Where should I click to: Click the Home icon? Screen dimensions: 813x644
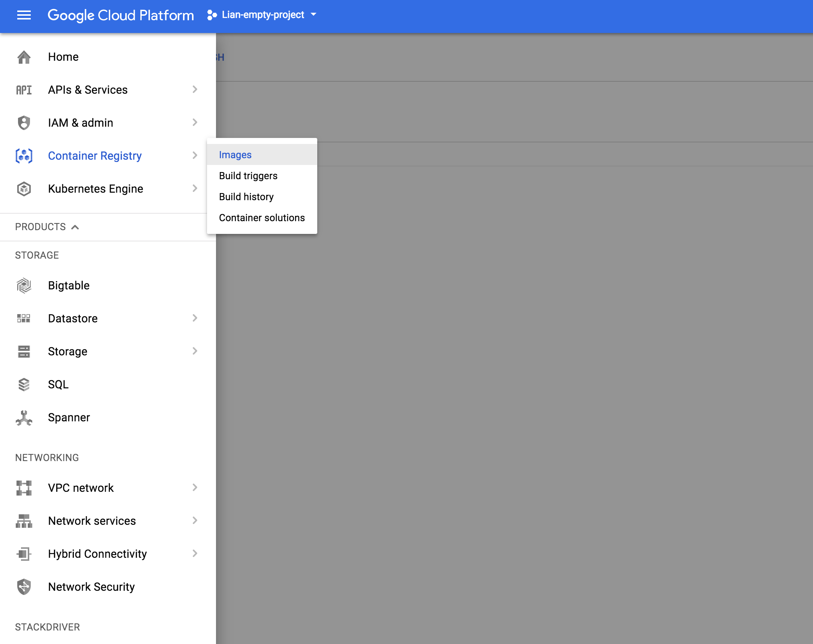tap(24, 57)
